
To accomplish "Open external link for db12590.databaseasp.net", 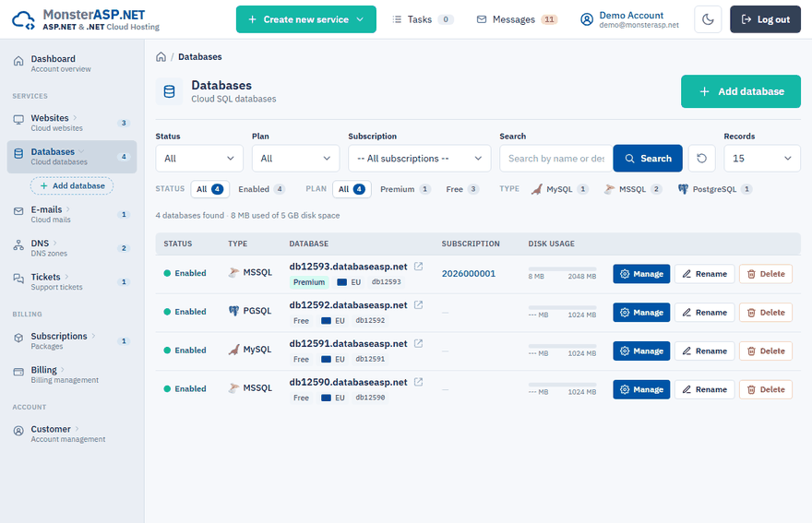I will 418,382.
